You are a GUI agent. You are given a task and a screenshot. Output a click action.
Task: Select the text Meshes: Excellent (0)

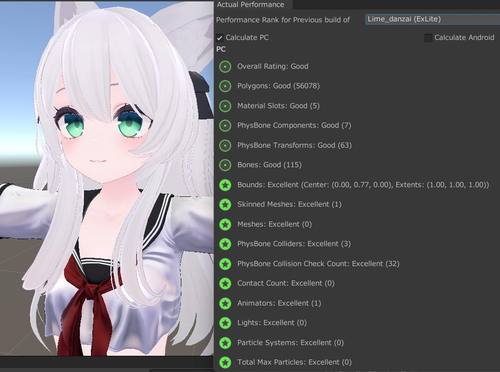tap(275, 224)
